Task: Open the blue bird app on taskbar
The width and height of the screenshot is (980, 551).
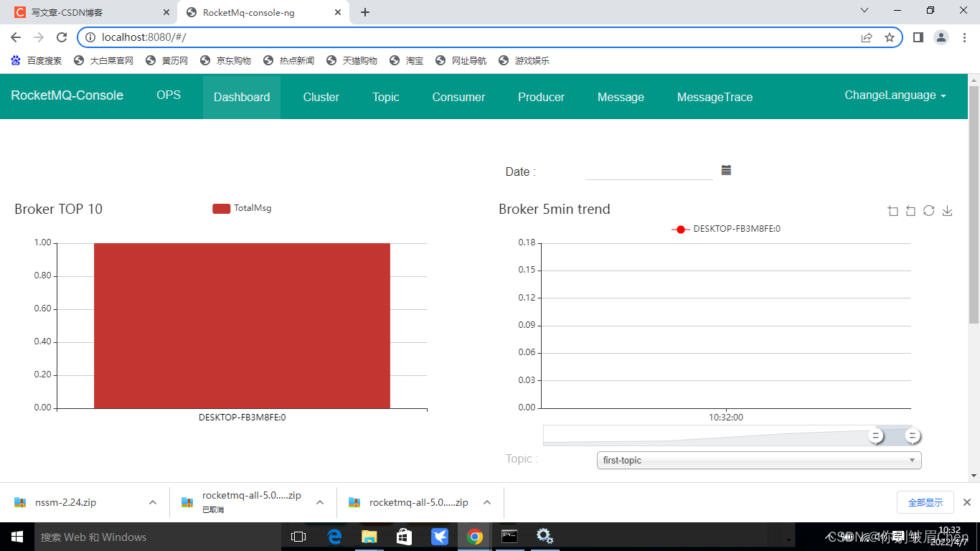Action: pos(440,537)
